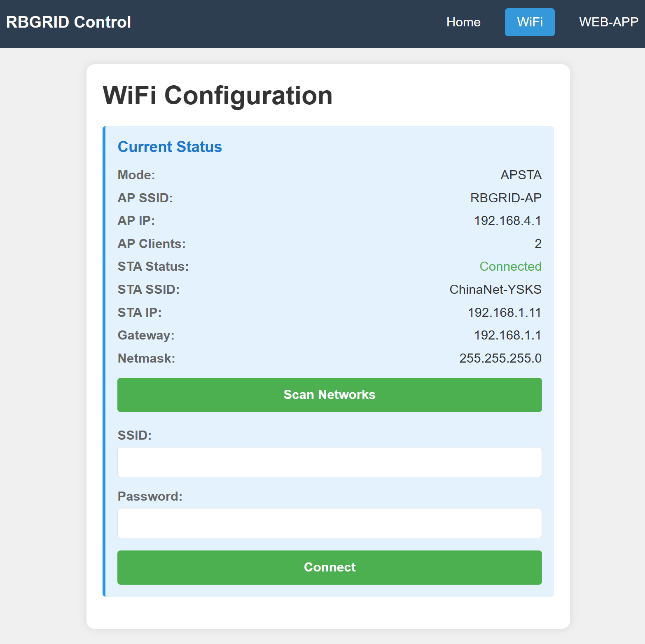Click the AP IP value 192.168.4.1
Screen dimensions: 645x644
(x=507, y=221)
